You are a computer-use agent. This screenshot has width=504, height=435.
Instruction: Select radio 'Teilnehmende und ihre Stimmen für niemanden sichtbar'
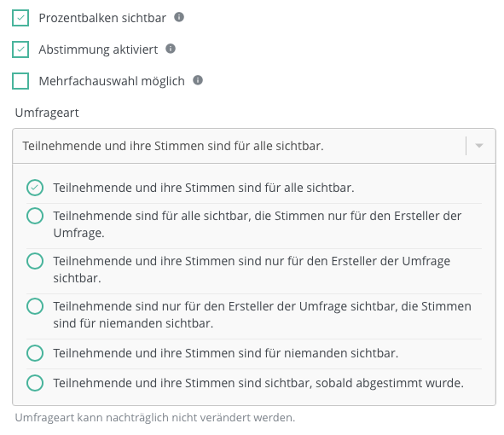tap(35, 353)
